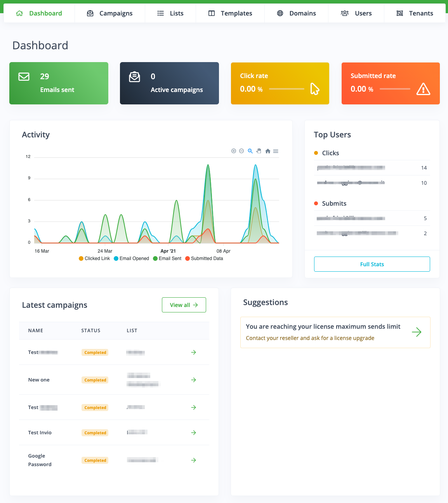Click the envelope icon on Emails sent card

coord(24,77)
